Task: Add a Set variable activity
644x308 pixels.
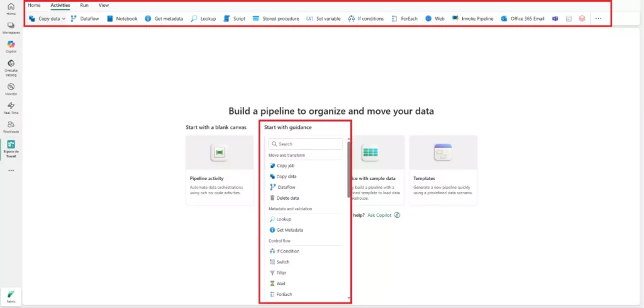Action: (324, 18)
